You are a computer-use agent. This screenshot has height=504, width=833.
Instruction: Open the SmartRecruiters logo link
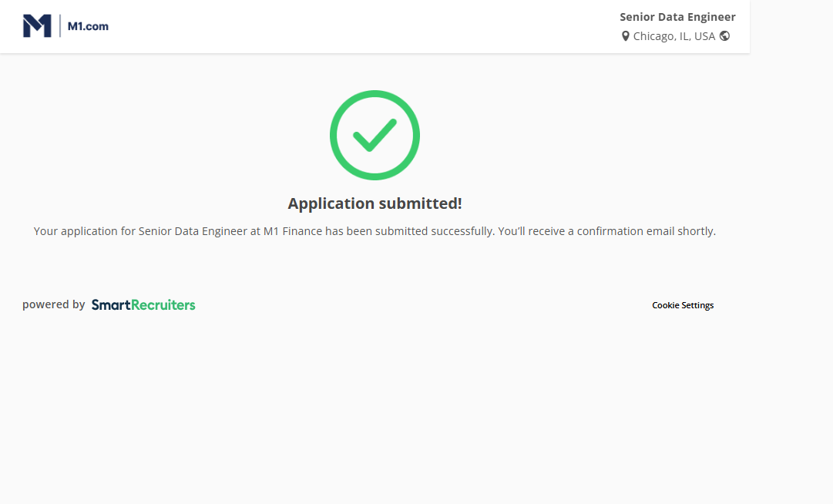[143, 305]
